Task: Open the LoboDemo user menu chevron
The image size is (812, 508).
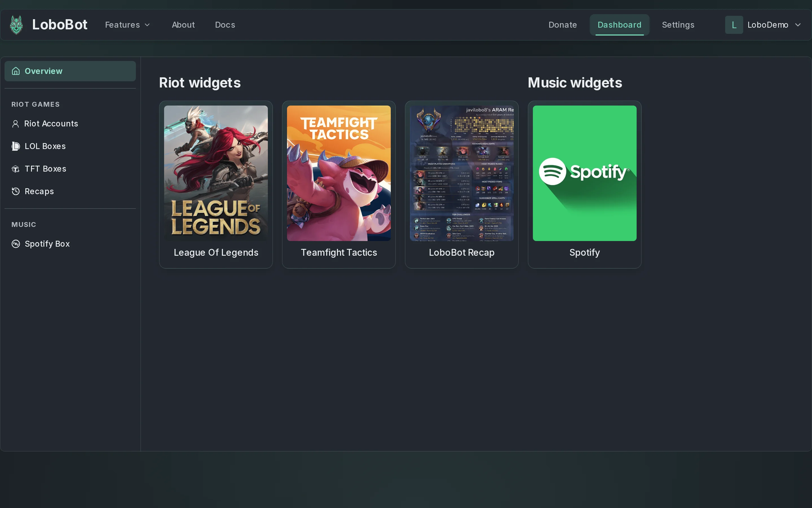Action: point(798,25)
